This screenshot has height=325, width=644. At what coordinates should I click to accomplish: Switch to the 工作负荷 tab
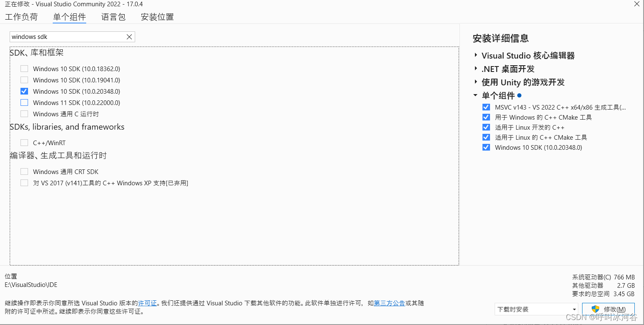point(21,17)
